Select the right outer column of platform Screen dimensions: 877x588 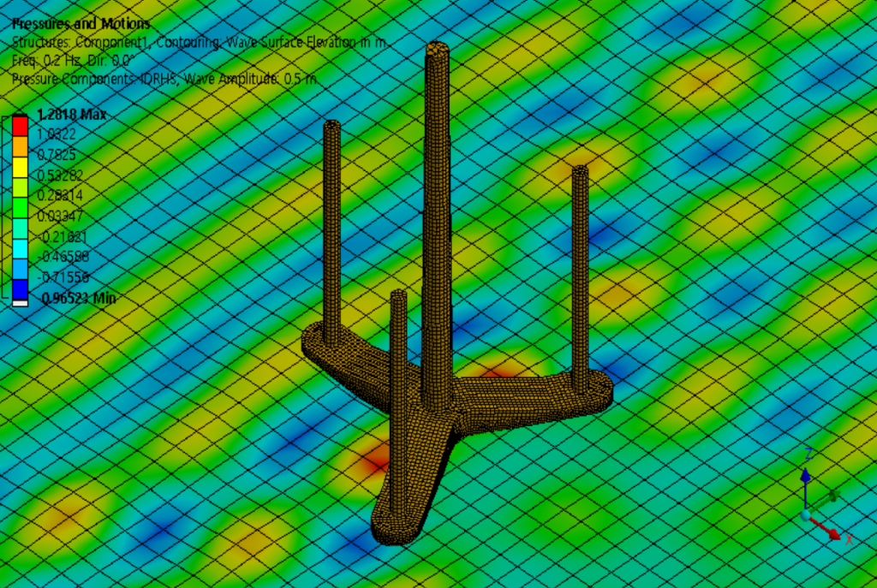coord(580,257)
